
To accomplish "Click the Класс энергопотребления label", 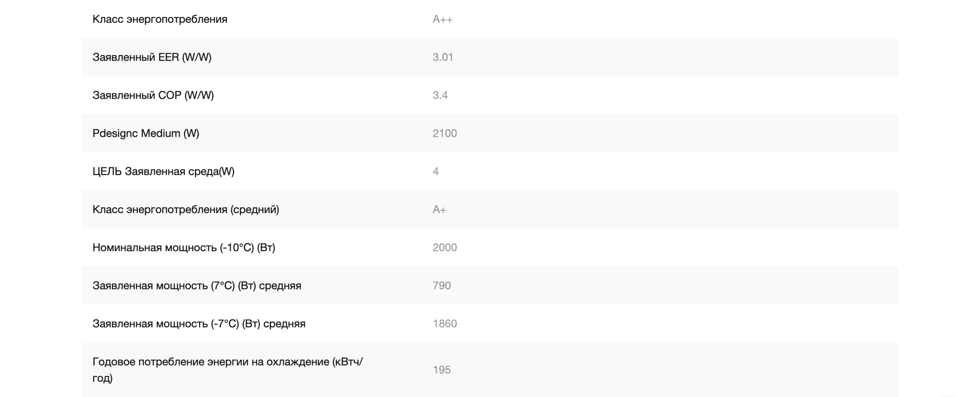I will pos(160,19).
